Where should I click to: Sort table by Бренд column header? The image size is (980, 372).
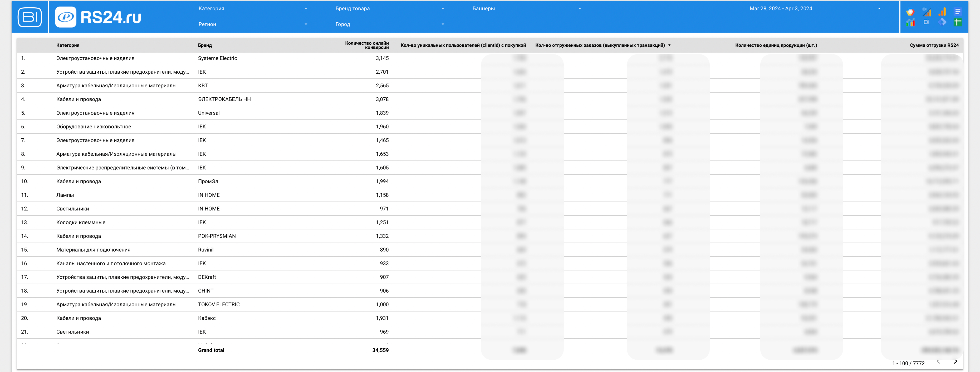[205, 45]
